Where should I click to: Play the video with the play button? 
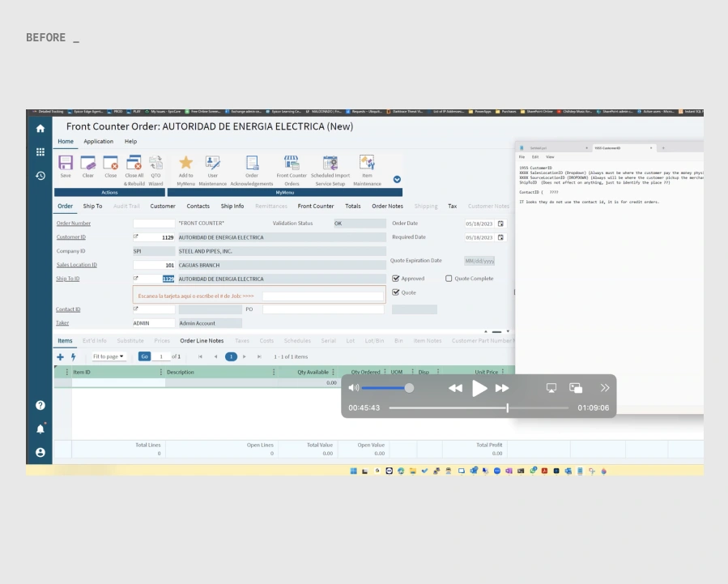(x=479, y=388)
